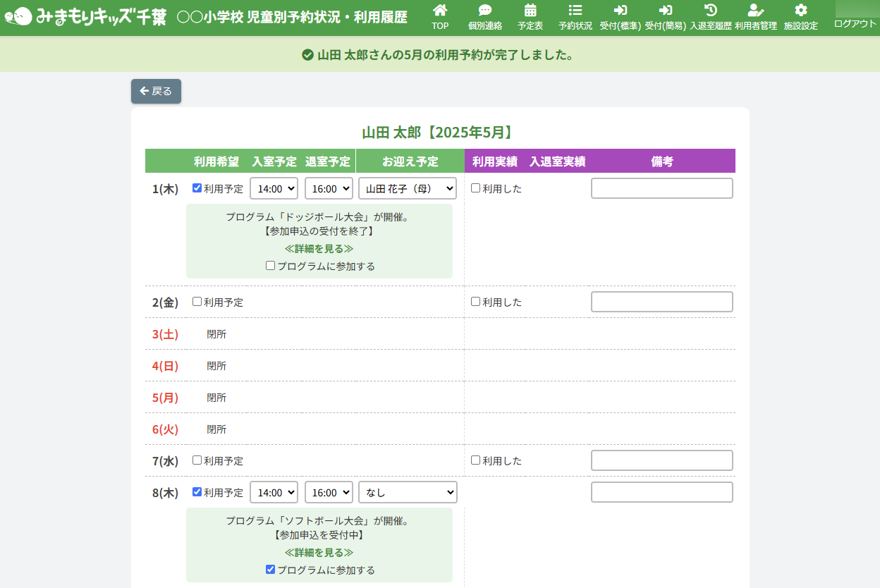The image size is (880, 588).
Task: Click the 備考 input field for 1(木)
Action: click(x=661, y=189)
